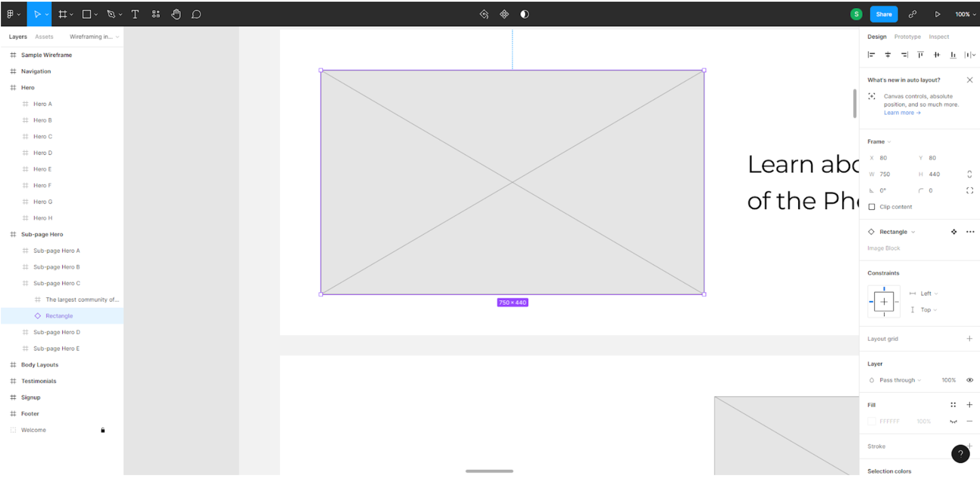Click the blue Share button
This screenshot has width=980, height=477.
[883, 15]
